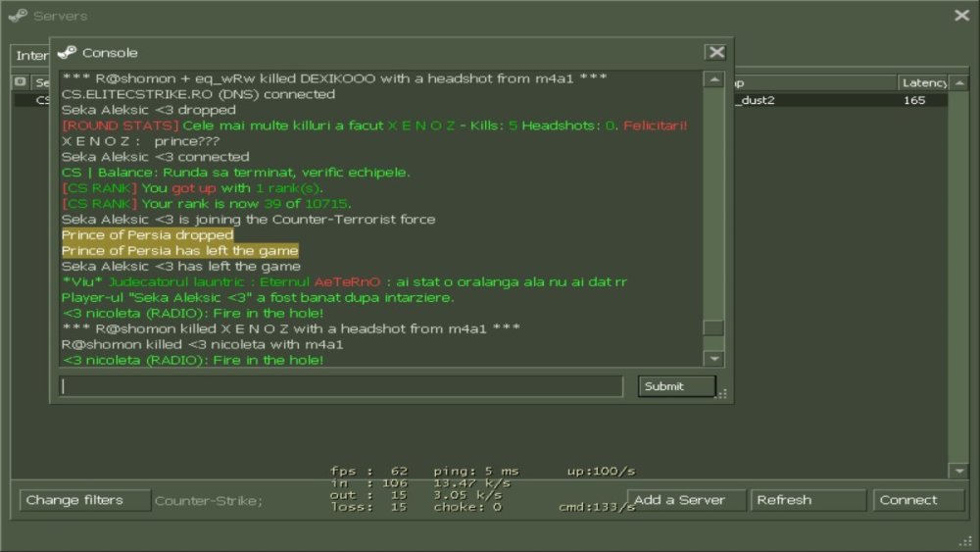The image size is (980, 552).
Task: Click 'Seka Aleksic <3 connected' line
Action: click(156, 157)
